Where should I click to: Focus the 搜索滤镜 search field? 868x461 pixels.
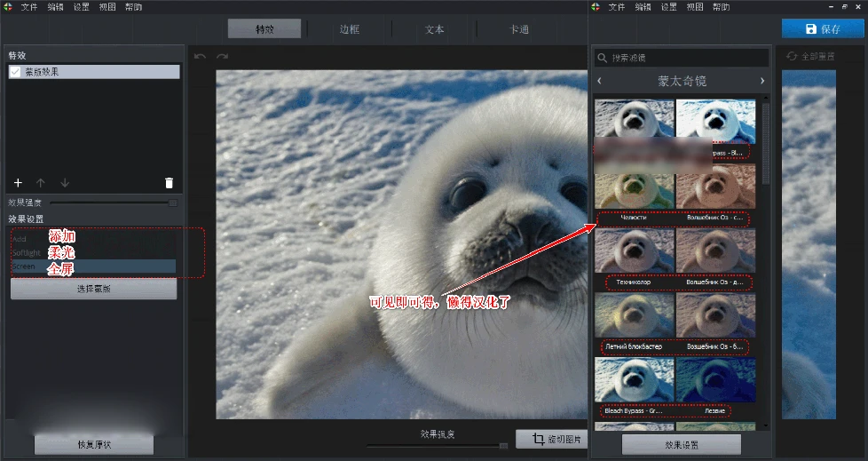[682, 58]
